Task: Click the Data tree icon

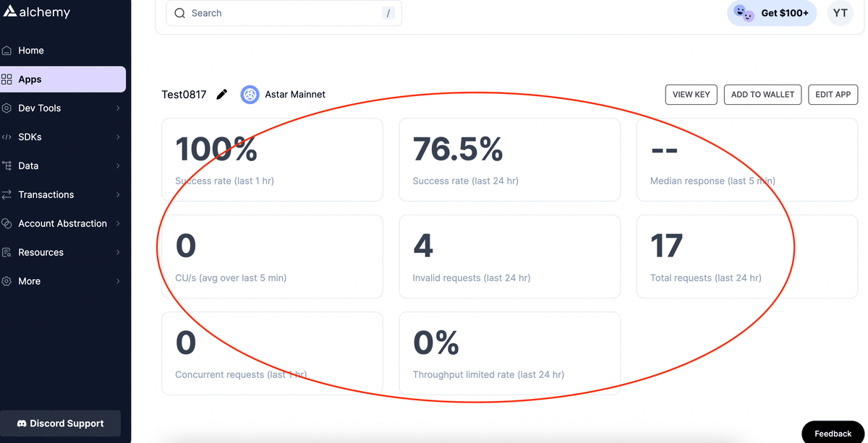Action: click(x=7, y=165)
